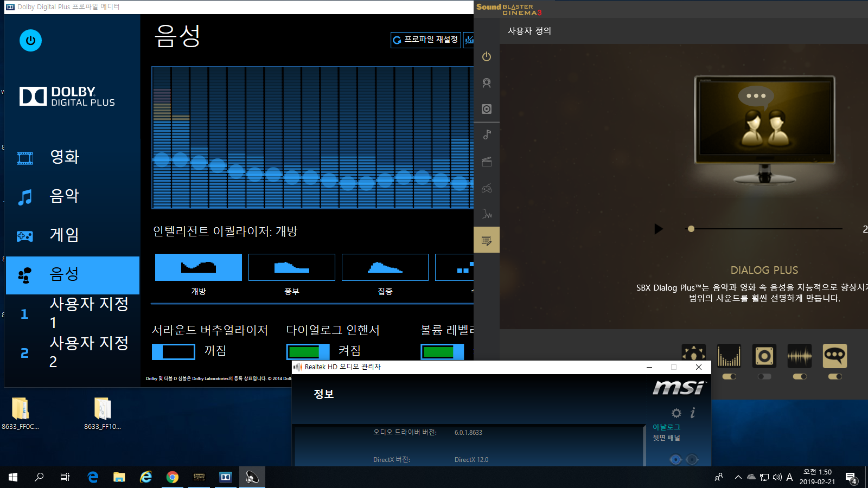Choose the 개방 equalizer preset
Image resolution: width=868 pixels, height=488 pixels.
pyautogui.click(x=199, y=267)
